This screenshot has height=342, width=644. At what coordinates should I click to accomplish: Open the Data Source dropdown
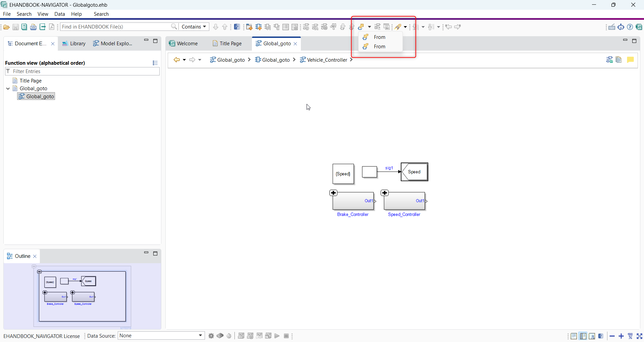pos(161,336)
